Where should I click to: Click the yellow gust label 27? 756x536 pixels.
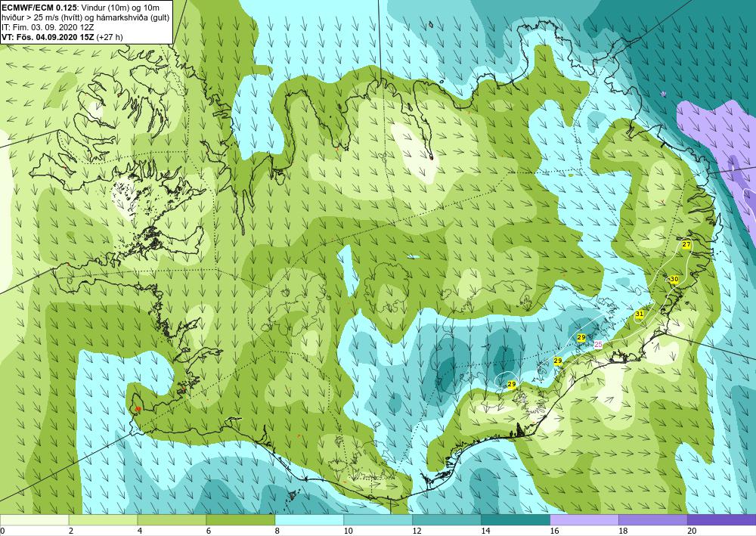point(686,245)
